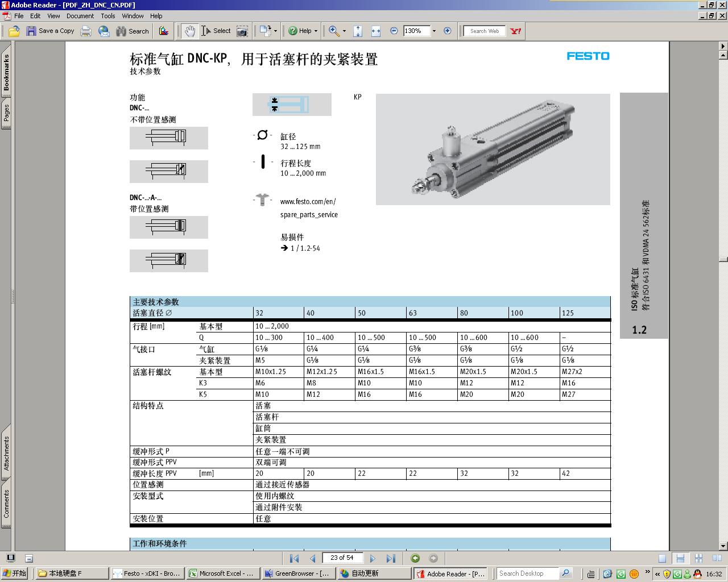This screenshot has width=728, height=582.
Task: Click Save a Copy button
Action: tap(51, 31)
